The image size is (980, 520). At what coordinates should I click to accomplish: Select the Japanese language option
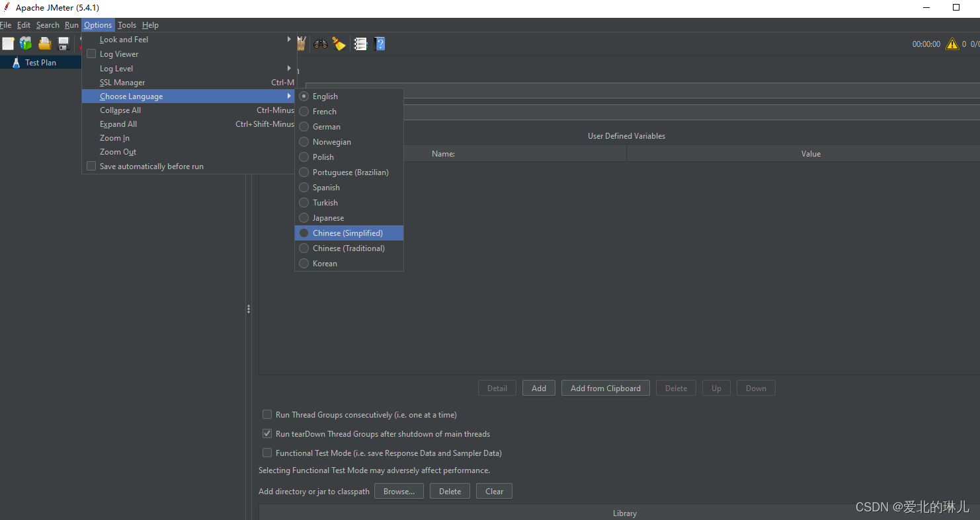(349, 217)
